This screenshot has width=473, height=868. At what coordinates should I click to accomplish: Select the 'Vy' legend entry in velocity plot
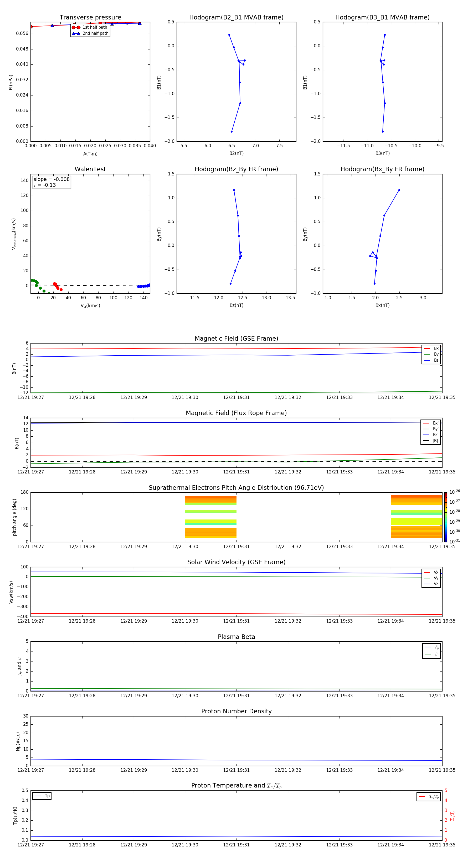coord(431,578)
